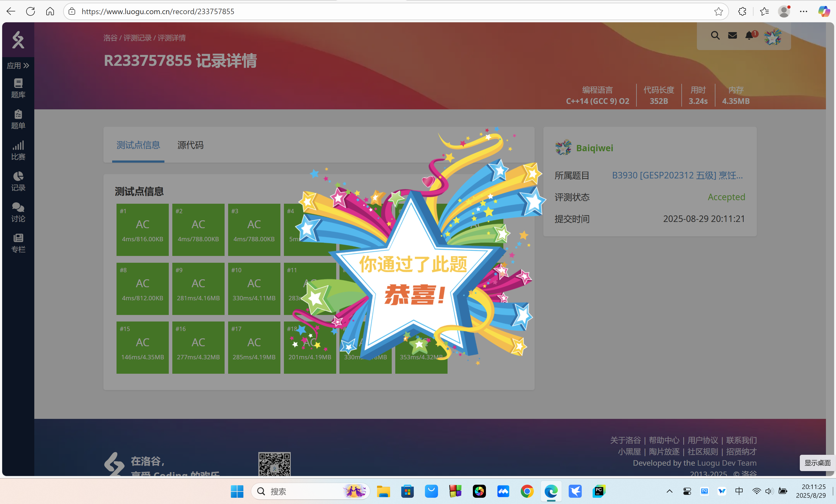Screen dimensions: 836x504
Task: Click 关于洛谷 footer link
Action: click(625, 440)
